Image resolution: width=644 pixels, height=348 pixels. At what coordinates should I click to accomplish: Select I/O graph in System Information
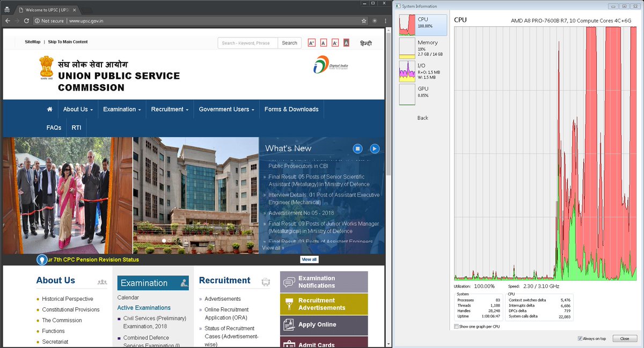pos(423,71)
